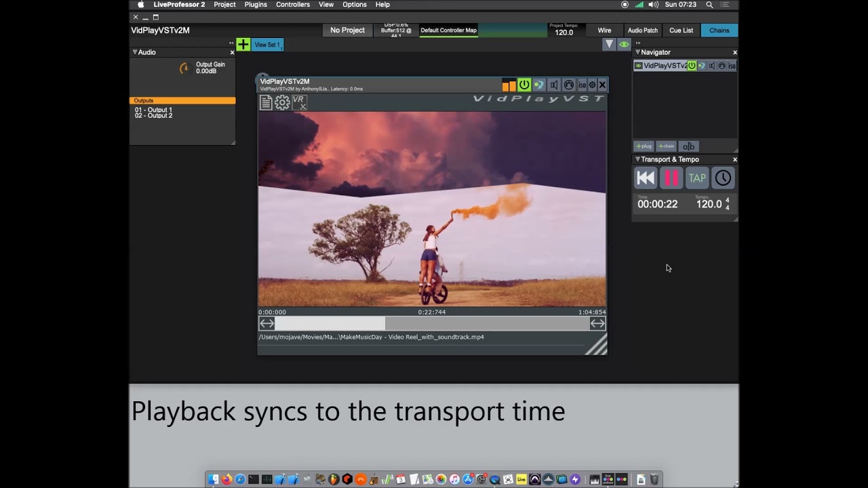Expand the right panel with the double-arrow icon
Image resolution: width=868 pixels, height=488 pixels.
(638, 43)
